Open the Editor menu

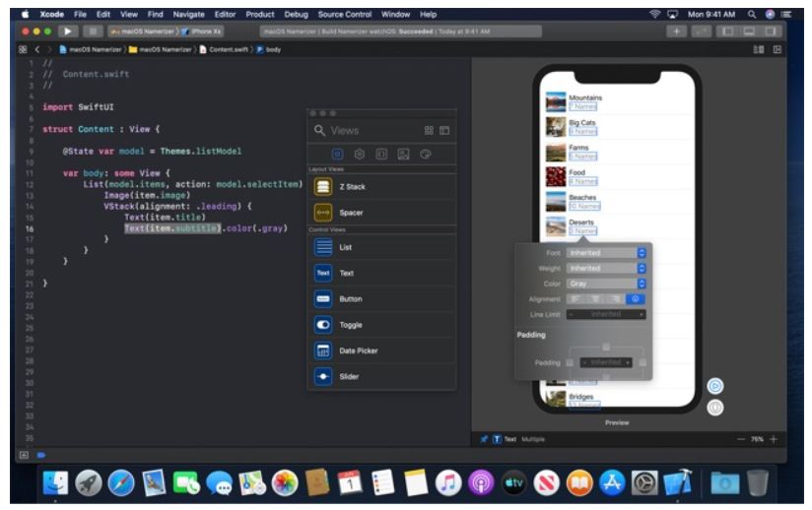click(x=226, y=14)
